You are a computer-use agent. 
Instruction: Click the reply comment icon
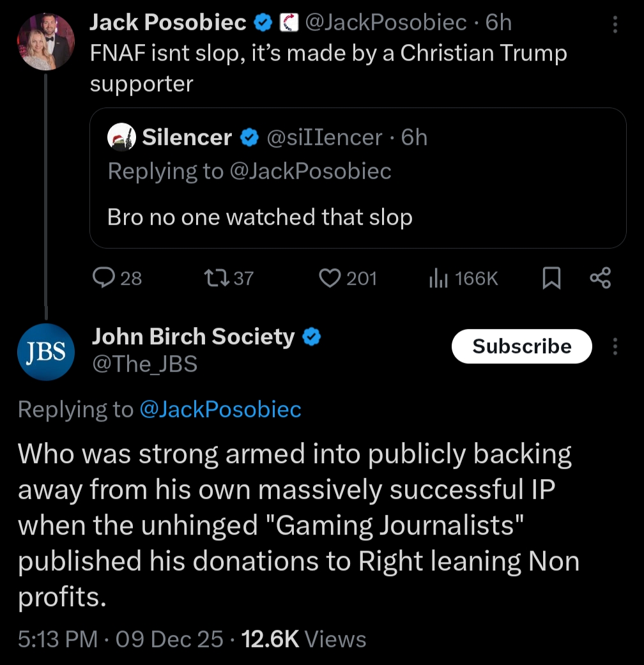click(103, 278)
